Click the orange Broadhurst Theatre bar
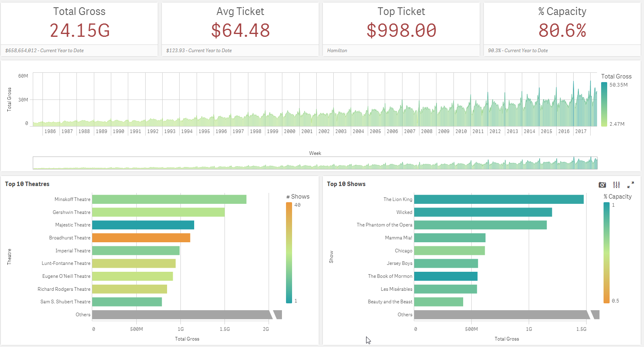The width and height of the screenshot is (644, 347). (141, 238)
